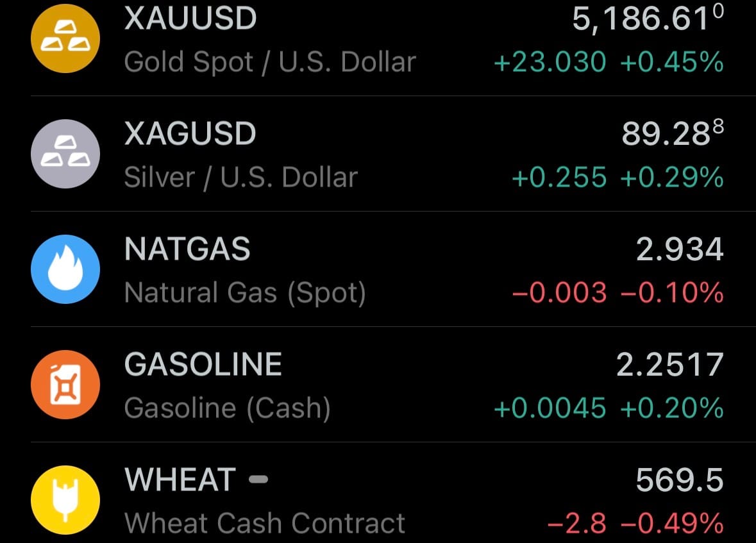
Task: Select the GASOLINE ticker label
Action: pos(203,365)
